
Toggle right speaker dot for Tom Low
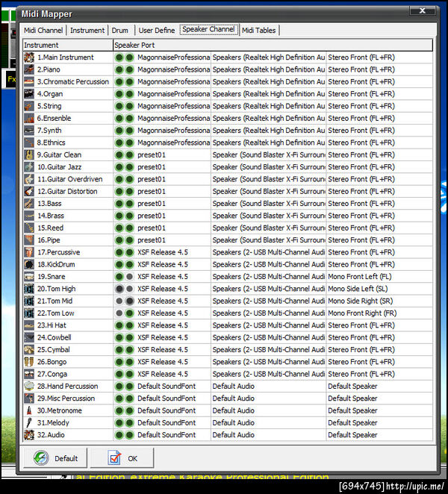coord(130,313)
